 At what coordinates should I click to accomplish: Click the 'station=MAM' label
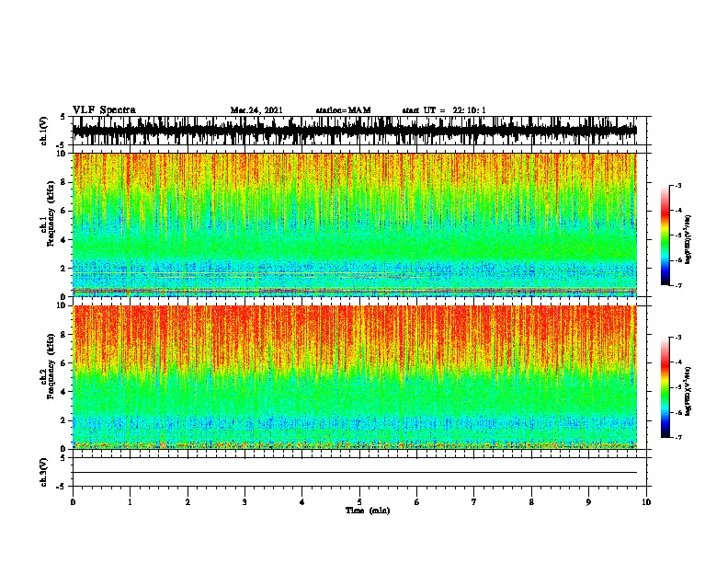[x=344, y=110]
